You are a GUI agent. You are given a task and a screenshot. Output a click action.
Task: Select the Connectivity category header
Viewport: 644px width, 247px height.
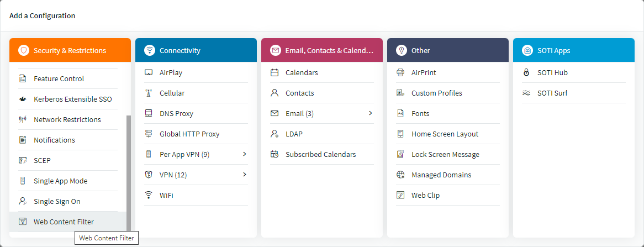point(196,50)
